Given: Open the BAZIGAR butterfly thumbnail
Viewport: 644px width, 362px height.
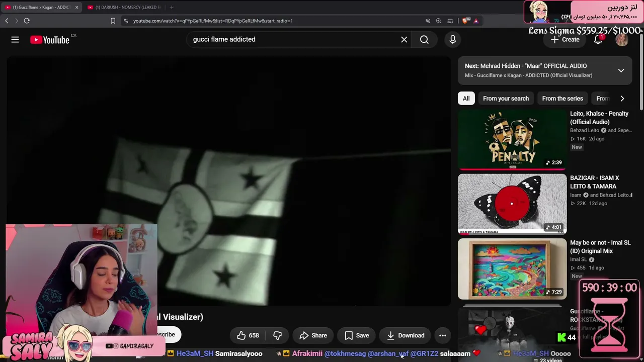Looking at the screenshot, I should 512,204.
